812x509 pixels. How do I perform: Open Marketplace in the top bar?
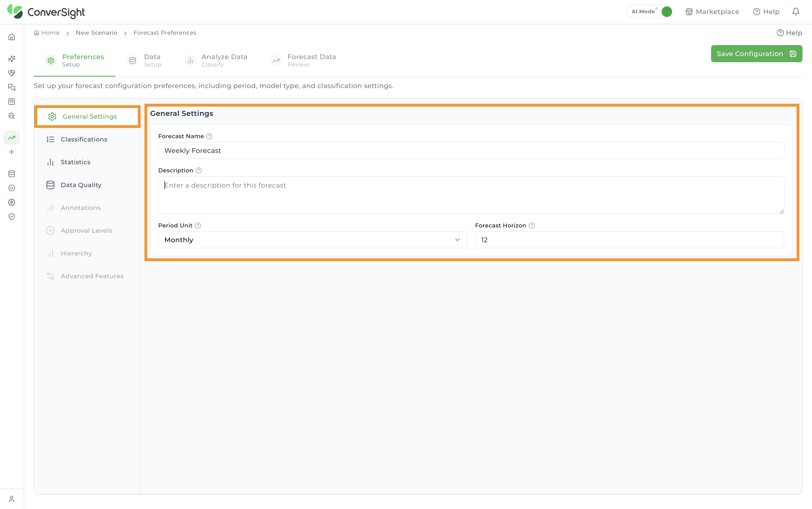pos(712,12)
